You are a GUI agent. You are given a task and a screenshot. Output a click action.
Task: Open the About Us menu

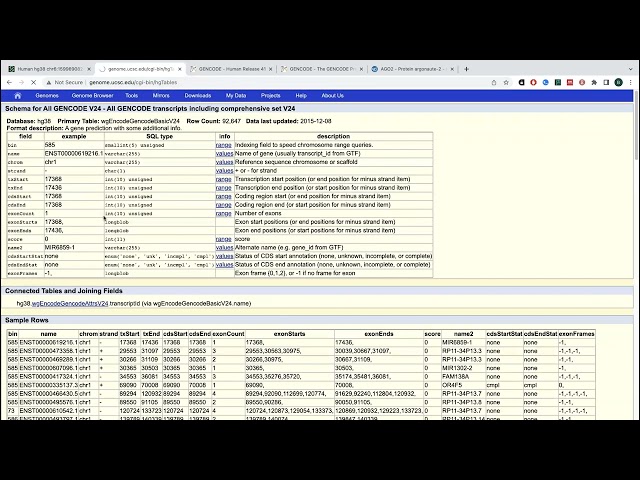(x=333, y=96)
